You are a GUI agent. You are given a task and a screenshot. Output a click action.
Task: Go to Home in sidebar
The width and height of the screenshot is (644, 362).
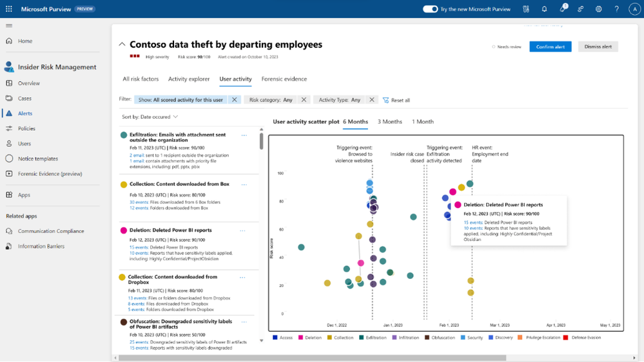click(x=25, y=41)
